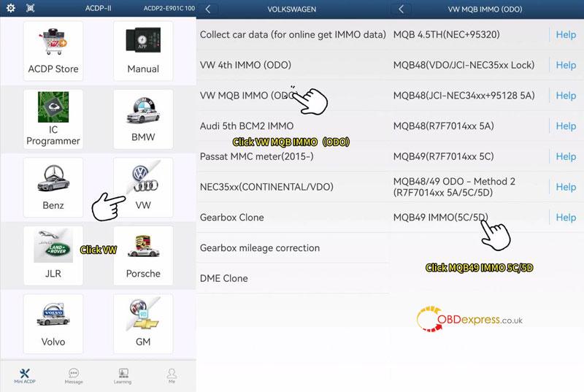Select the Benz vehicle tile

point(53,188)
